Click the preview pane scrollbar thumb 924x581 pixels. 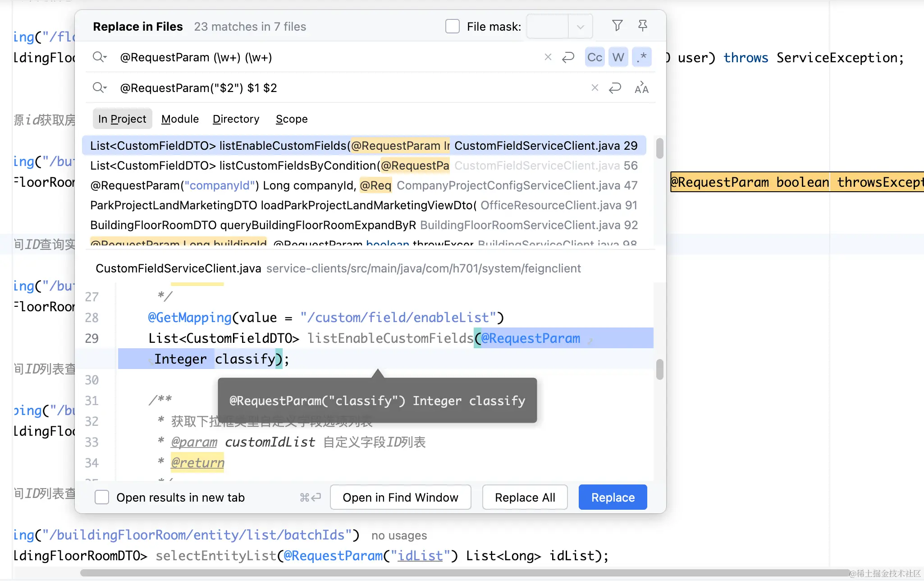tap(659, 369)
